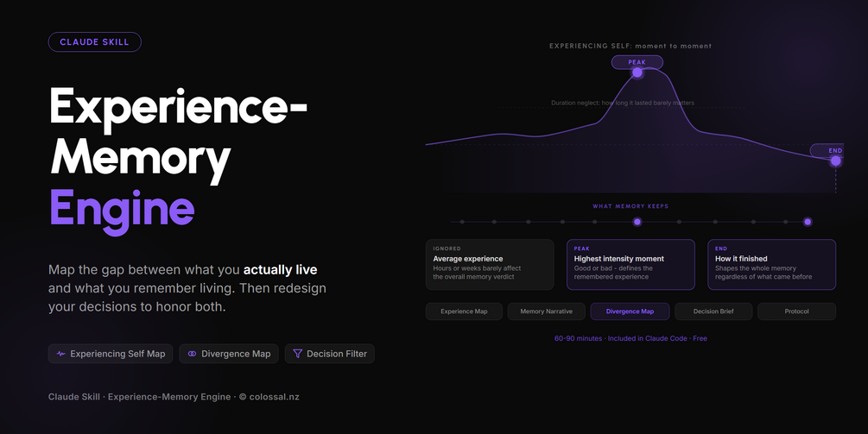Click 'Hours or weeks barely affect' description text
Viewport: 868px width, 434px height.
[x=477, y=268]
